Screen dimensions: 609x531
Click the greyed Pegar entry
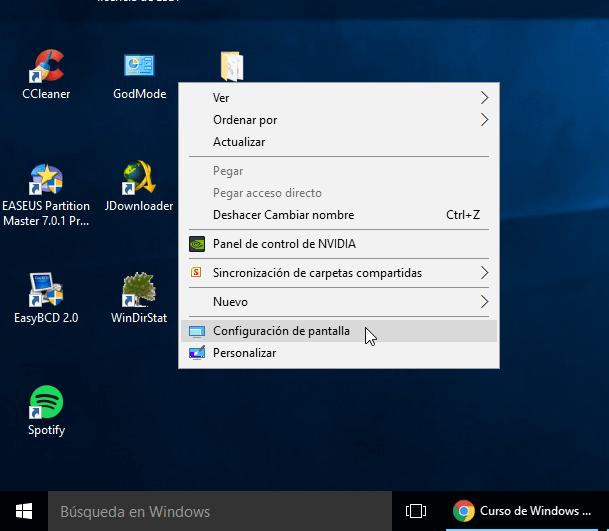(339, 171)
